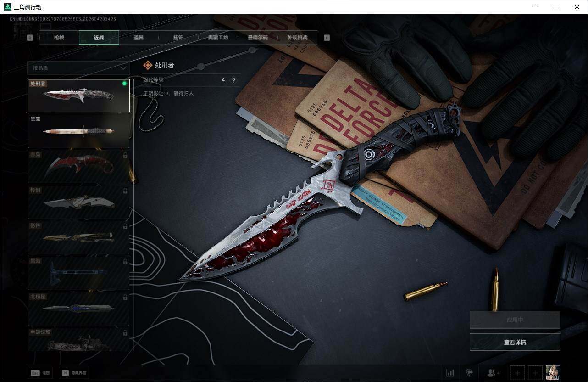Click the 隐藏界面 hide interface button

click(74, 373)
